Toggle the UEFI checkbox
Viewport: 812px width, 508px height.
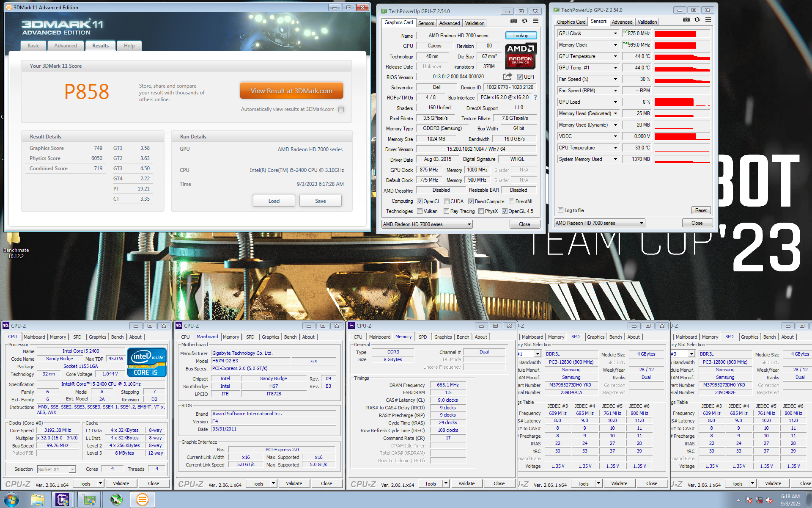(520, 77)
